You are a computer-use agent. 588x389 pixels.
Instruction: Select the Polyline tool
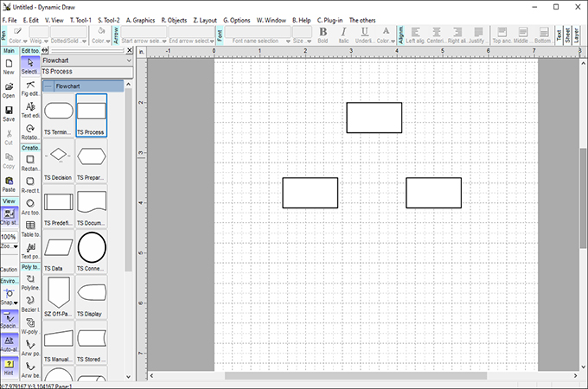coord(30,283)
